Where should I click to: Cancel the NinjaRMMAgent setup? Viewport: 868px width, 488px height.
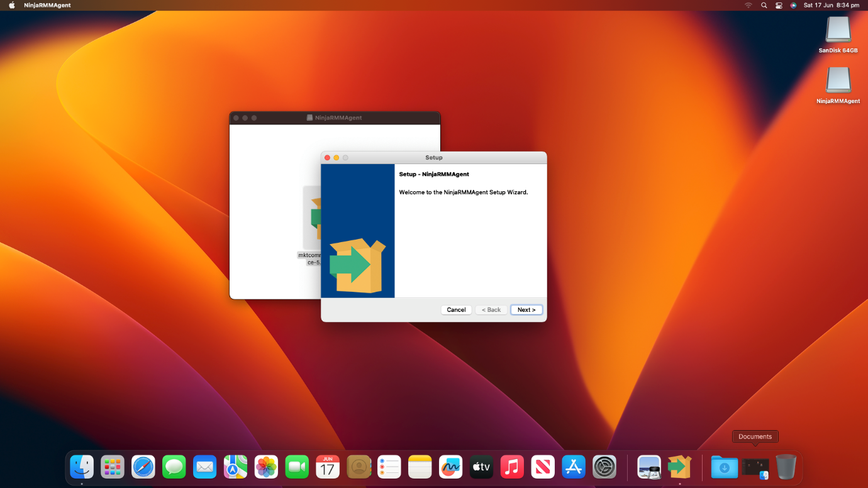(456, 309)
